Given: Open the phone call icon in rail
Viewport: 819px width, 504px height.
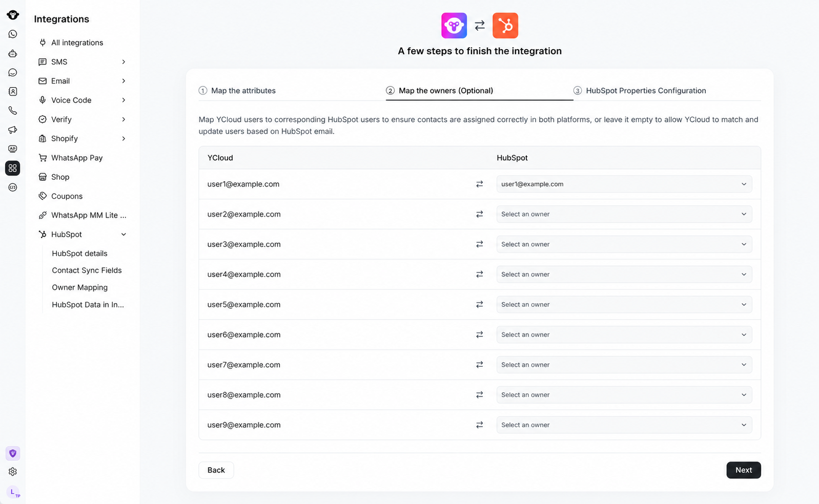Looking at the screenshot, I should (x=13, y=111).
